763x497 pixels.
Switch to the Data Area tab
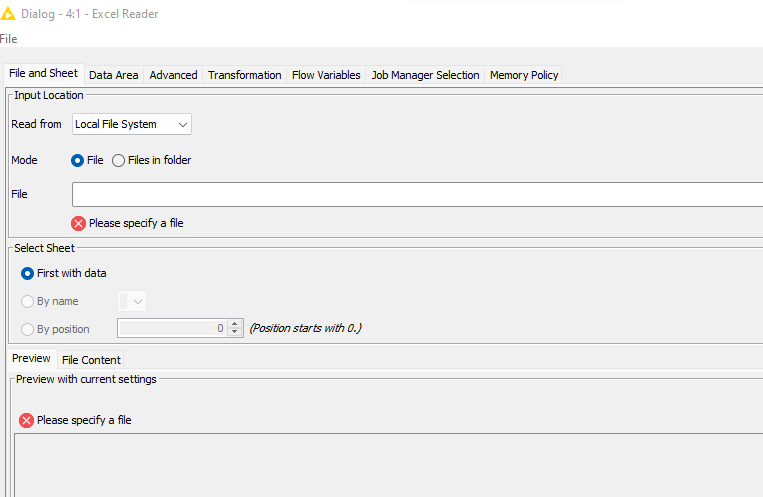pyautogui.click(x=113, y=75)
